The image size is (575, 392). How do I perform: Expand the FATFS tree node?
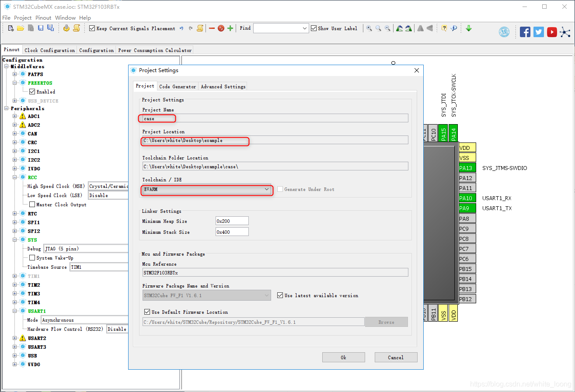pos(15,74)
